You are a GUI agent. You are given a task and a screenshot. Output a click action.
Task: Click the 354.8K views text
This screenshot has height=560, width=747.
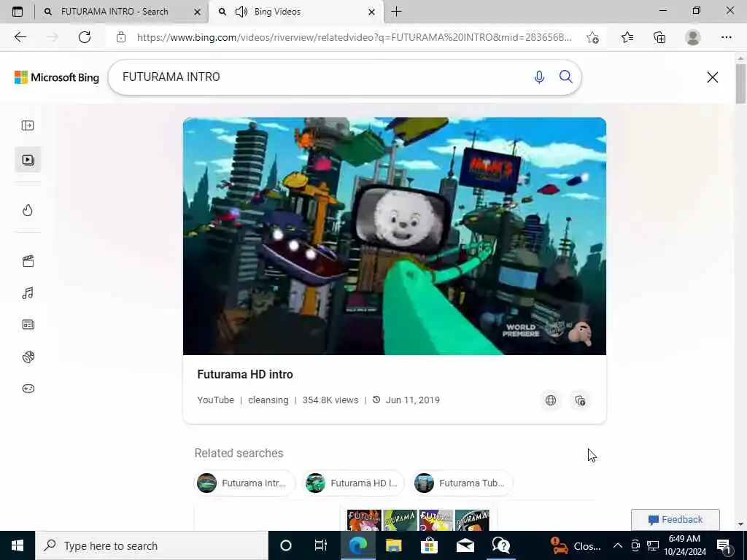pyautogui.click(x=330, y=400)
